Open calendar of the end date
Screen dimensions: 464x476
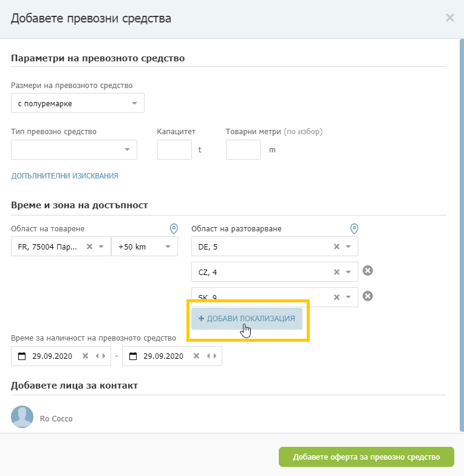(x=133, y=356)
